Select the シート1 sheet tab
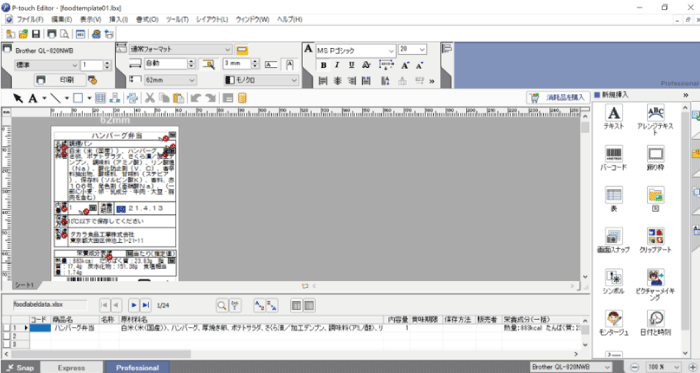The width and height of the screenshot is (700, 373). click(x=25, y=285)
